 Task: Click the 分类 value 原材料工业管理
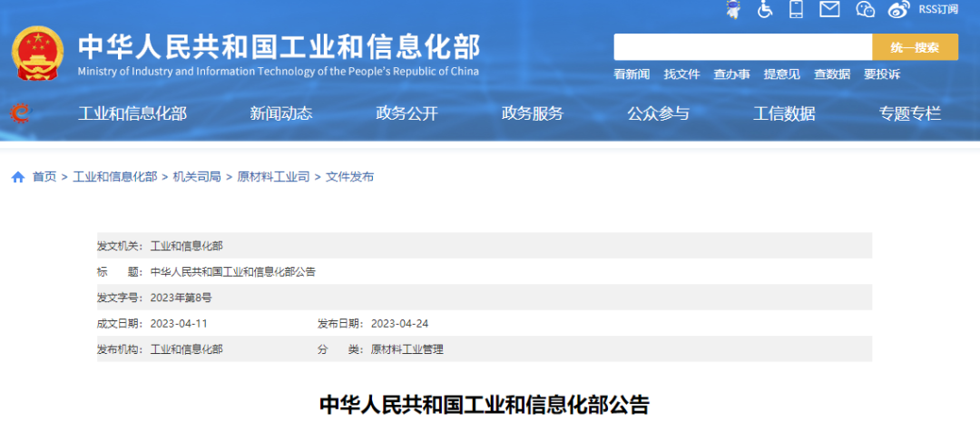tap(407, 349)
